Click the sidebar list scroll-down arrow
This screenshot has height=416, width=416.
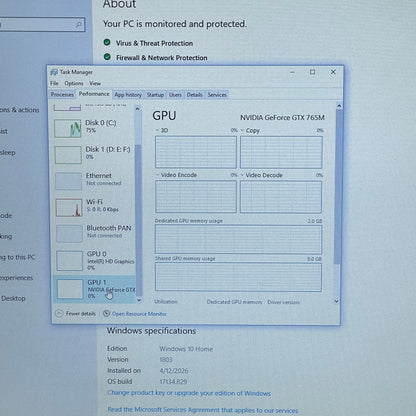(x=139, y=300)
